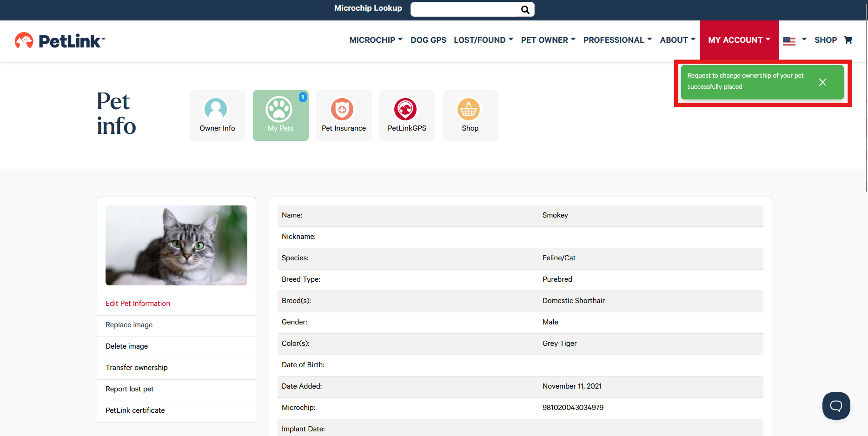
Task: Go to the SHOP nav link
Action: pos(825,40)
